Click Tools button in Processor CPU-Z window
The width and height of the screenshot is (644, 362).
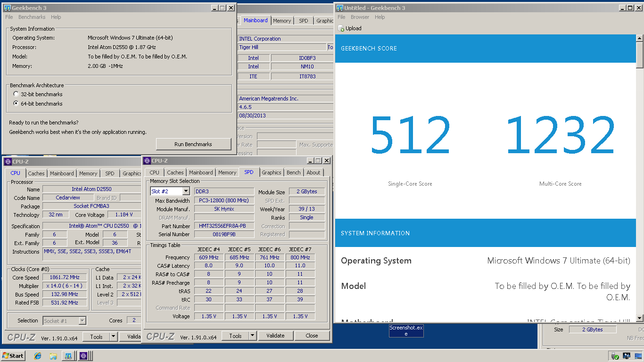point(96,337)
